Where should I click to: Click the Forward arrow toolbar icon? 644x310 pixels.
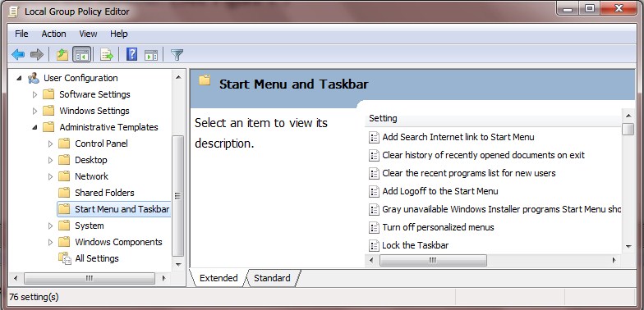pyautogui.click(x=37, y=54)
